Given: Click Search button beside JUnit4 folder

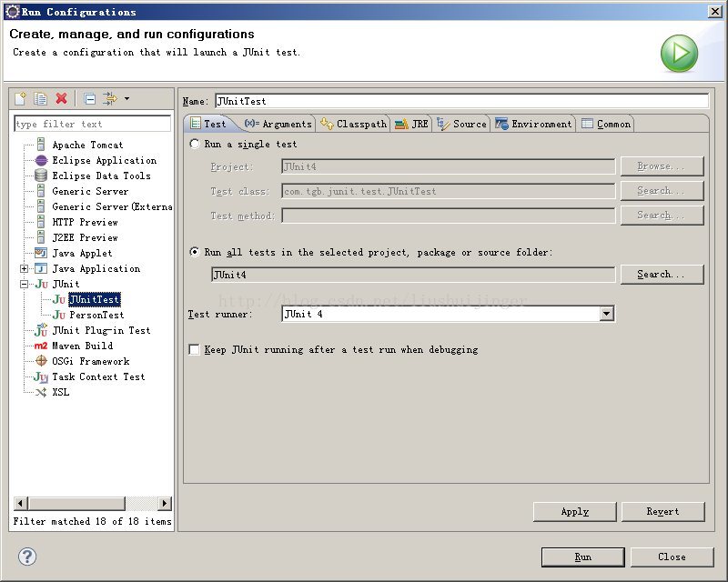Looking at the screenshot, I should (x=662, y=275).
